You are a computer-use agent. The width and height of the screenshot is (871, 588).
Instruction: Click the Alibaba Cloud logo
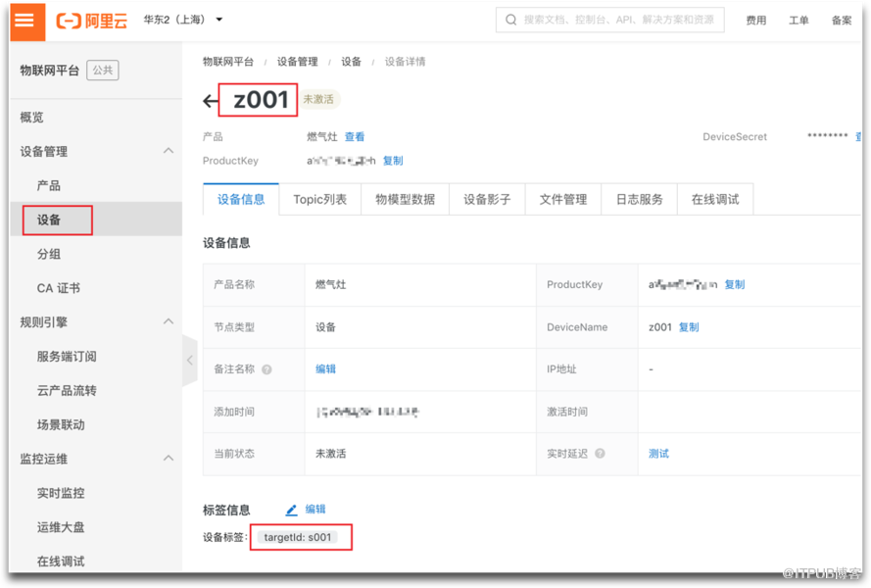(x=91, y=21)
